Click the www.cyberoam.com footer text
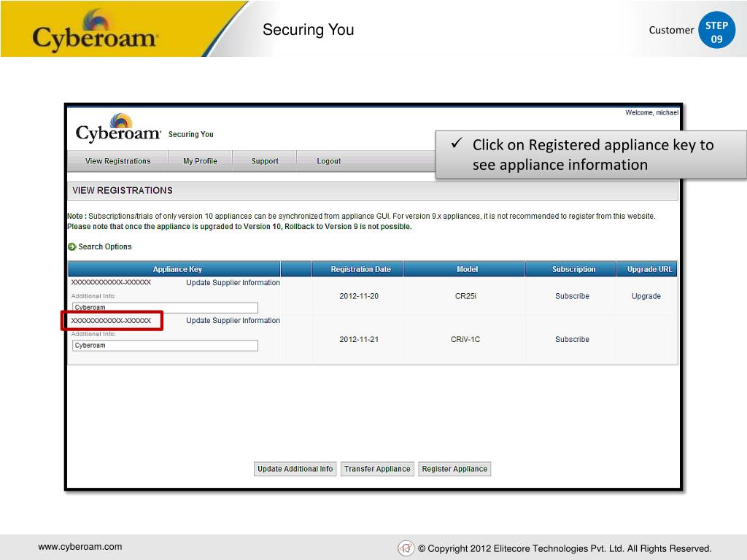Screen dimensions: 747x560 (80, 547)
